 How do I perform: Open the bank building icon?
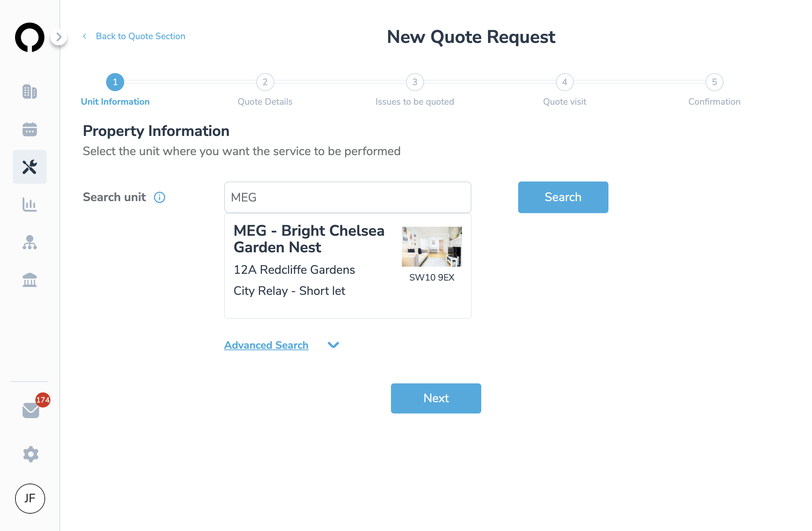pyautogui.click(x=30, y=280)
